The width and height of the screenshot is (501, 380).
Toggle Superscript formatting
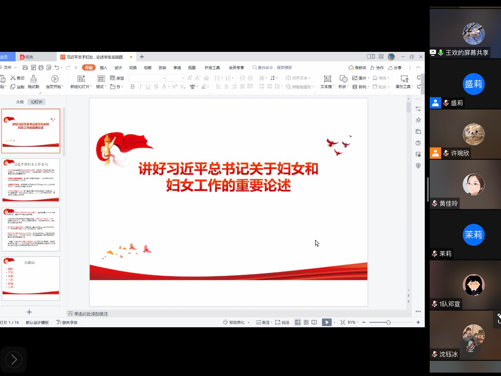(x=175, y=87)
